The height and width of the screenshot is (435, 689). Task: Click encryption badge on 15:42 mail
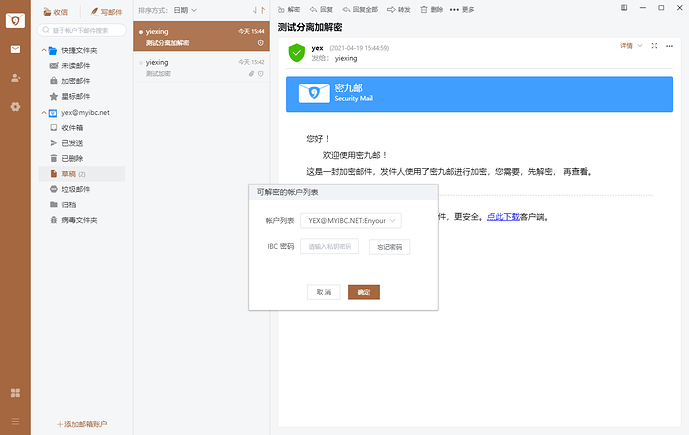click(261, 74)
